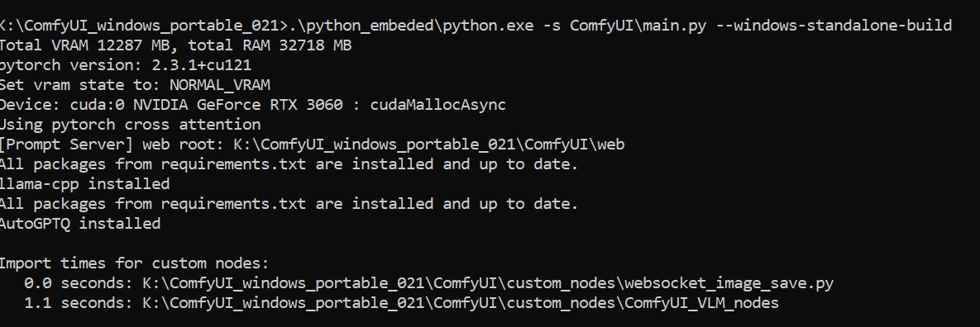
Task: Select the pytorch version 2.3.1+cu121 line
Action: (x=125, y=65)
